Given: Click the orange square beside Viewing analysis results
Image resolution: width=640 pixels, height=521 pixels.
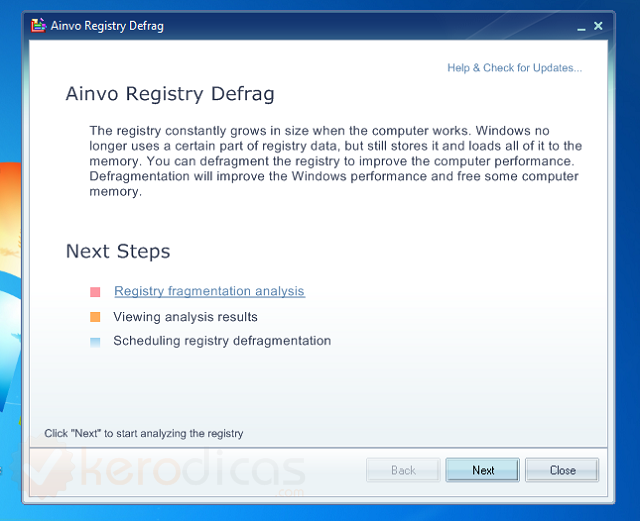Looking at the screenshot, I should click(x=95, y=317).
